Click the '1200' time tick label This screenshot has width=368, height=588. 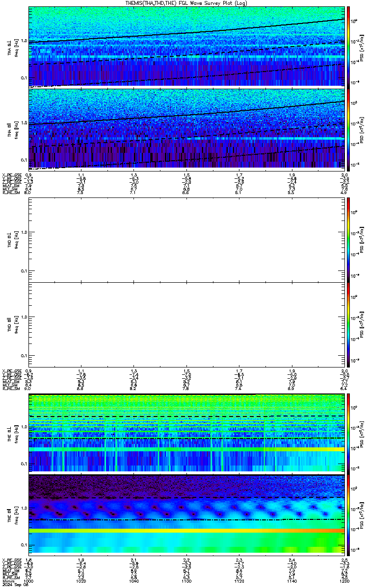(x=344, y=580)
